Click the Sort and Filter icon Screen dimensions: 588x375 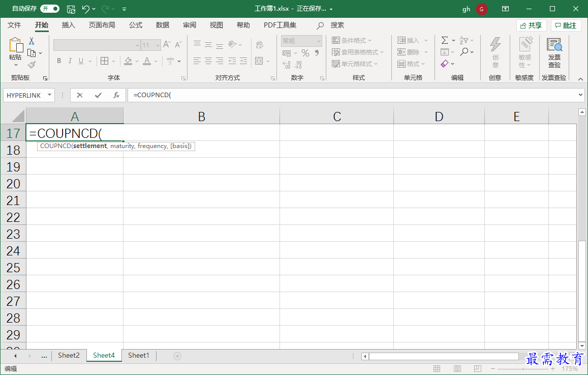point(464,41)
